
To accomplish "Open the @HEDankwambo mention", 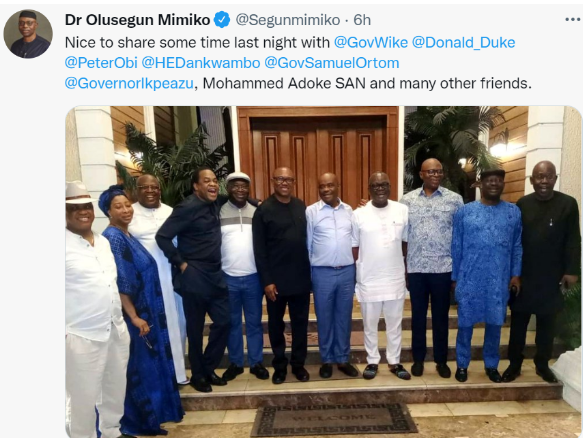I will pyautogui.click(x=201, y=63).
